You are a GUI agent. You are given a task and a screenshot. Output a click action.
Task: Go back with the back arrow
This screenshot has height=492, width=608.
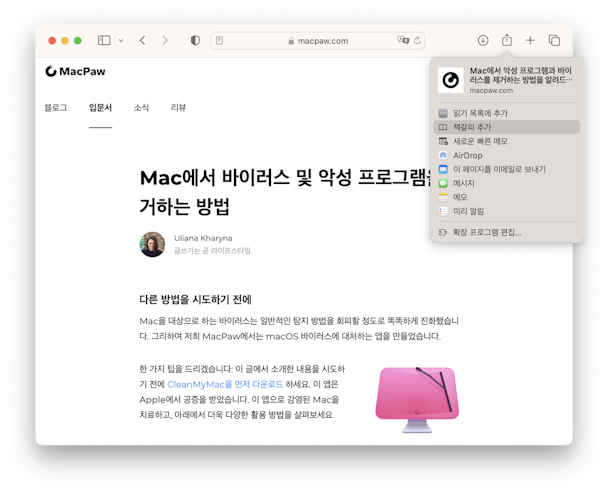tap(143, 40)
